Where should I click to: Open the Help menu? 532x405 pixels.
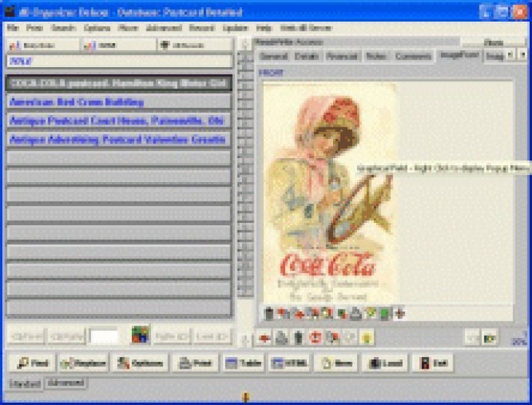(x=264, y=28)
